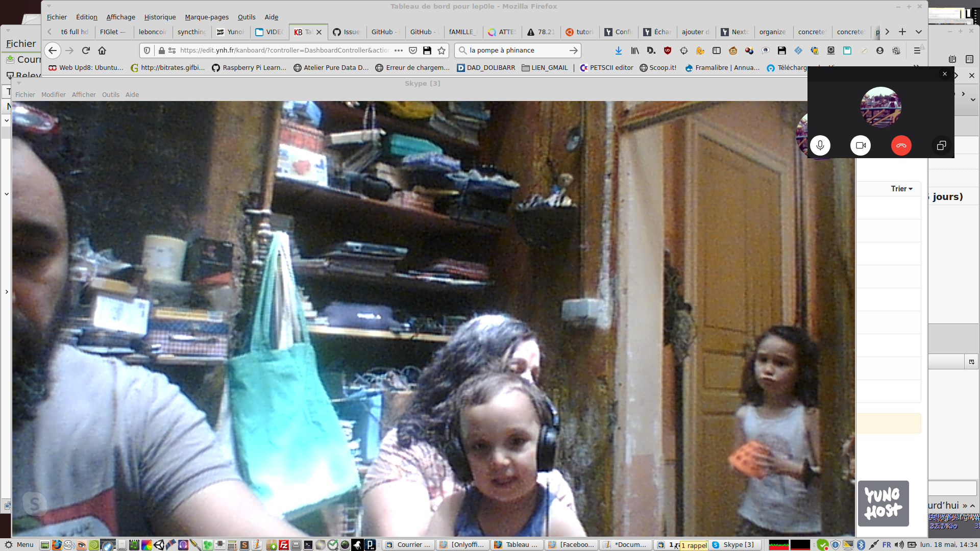Click the search field containing la pompe à phinance

pyautogui.click(x=516, y=51)
